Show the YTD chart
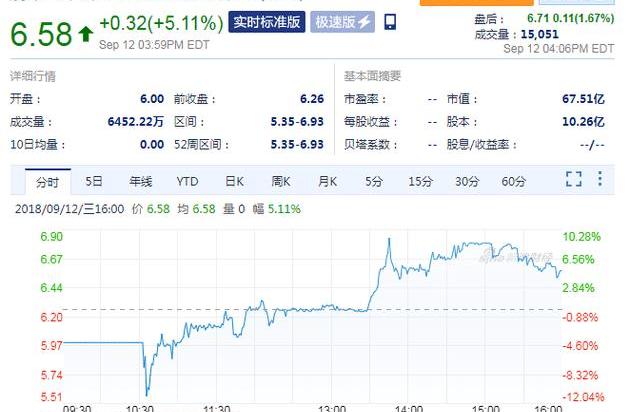The height and width of the screenshot is (412, 630). 187,181
